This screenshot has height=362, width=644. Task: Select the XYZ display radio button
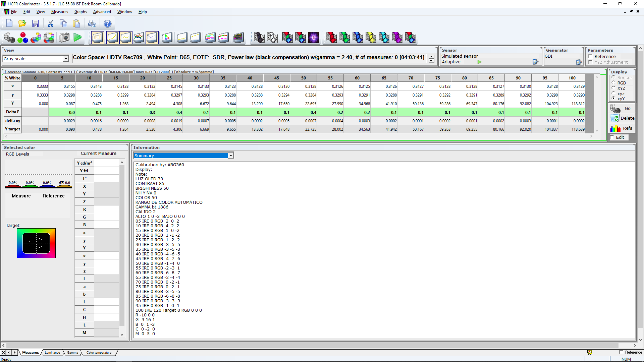pos(613,88)
